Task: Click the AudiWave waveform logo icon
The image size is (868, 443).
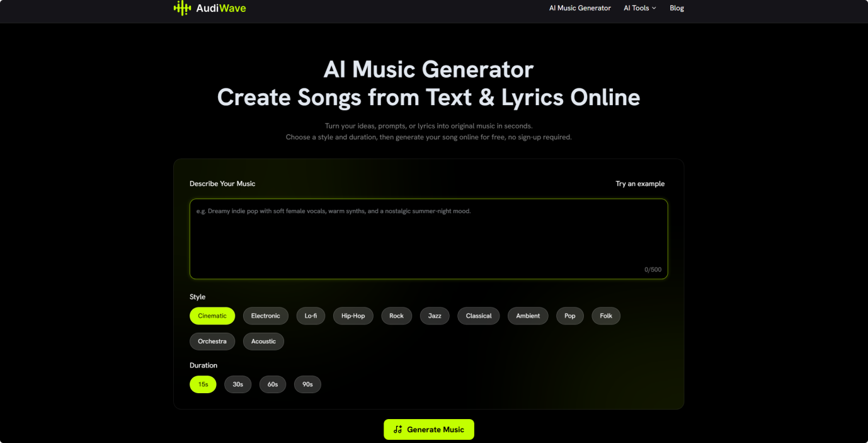Action: click(x=182, y=8)
